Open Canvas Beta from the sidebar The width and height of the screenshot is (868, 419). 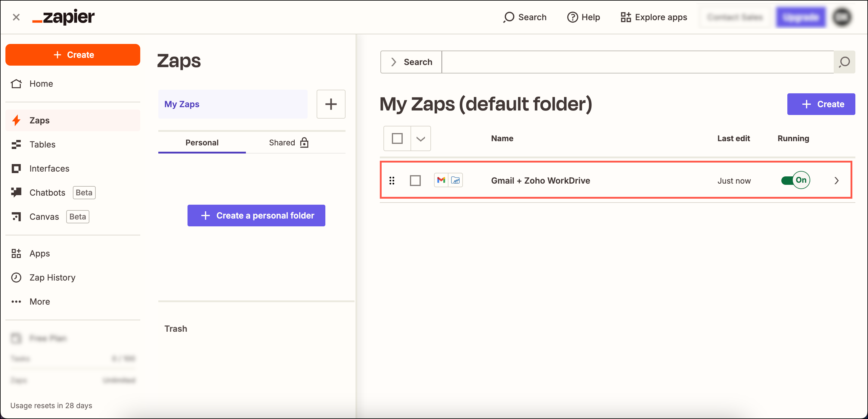coord(73,217)
